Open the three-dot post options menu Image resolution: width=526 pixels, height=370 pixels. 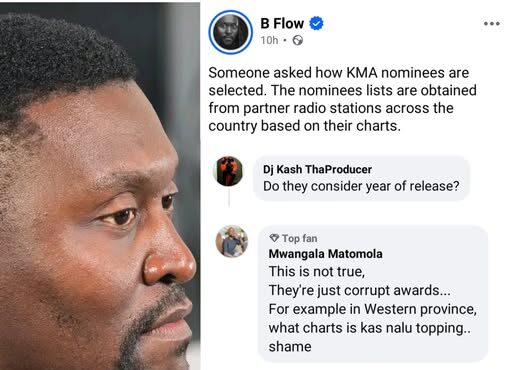(492, 23)
